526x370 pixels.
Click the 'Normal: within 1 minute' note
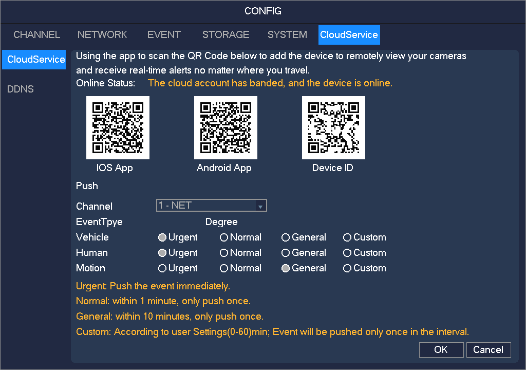[x=163, y=301]
